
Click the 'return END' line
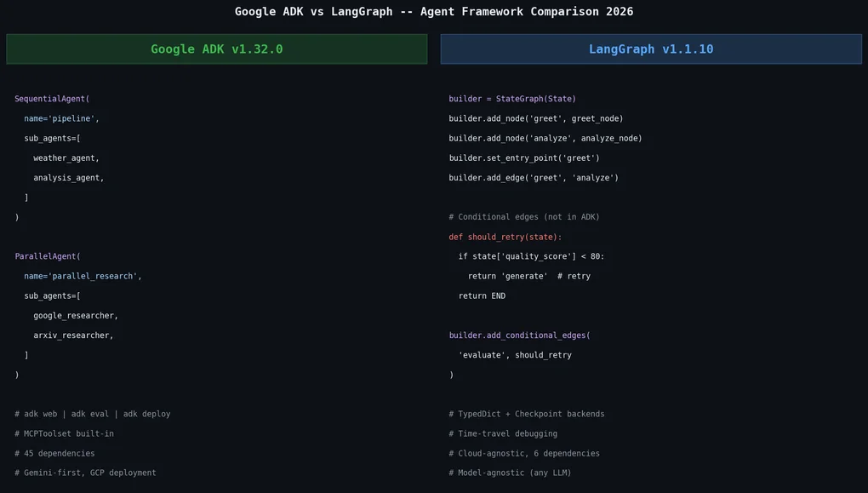482,295
